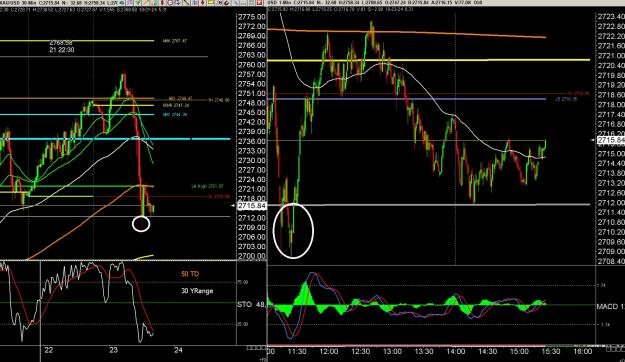The image size is (625, 362).
Task: Click the 15:00 time axis label
Action: point(519,351)
